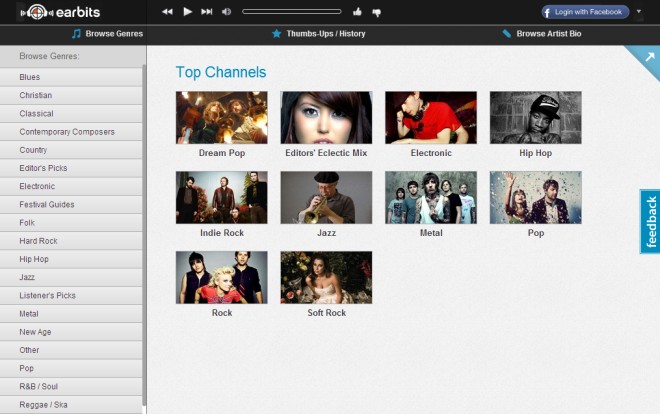Skip to next track button

[x=207, y=12]
